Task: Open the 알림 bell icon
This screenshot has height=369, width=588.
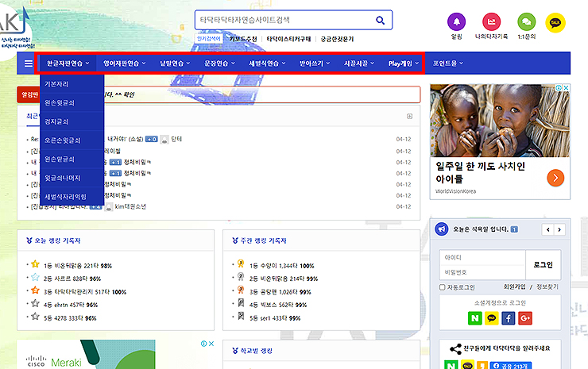Action: 456,21
